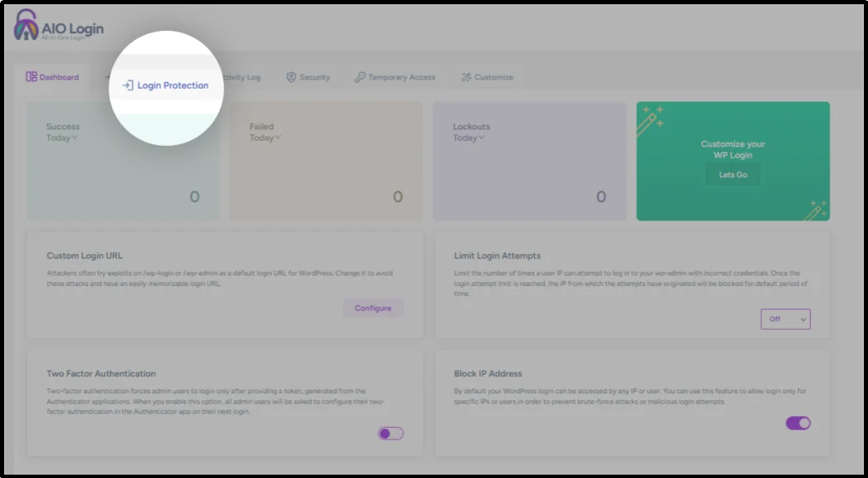
Task: Expand the Failed card Today dropdown
Action: pyautogui.click(x=265, y=138)
